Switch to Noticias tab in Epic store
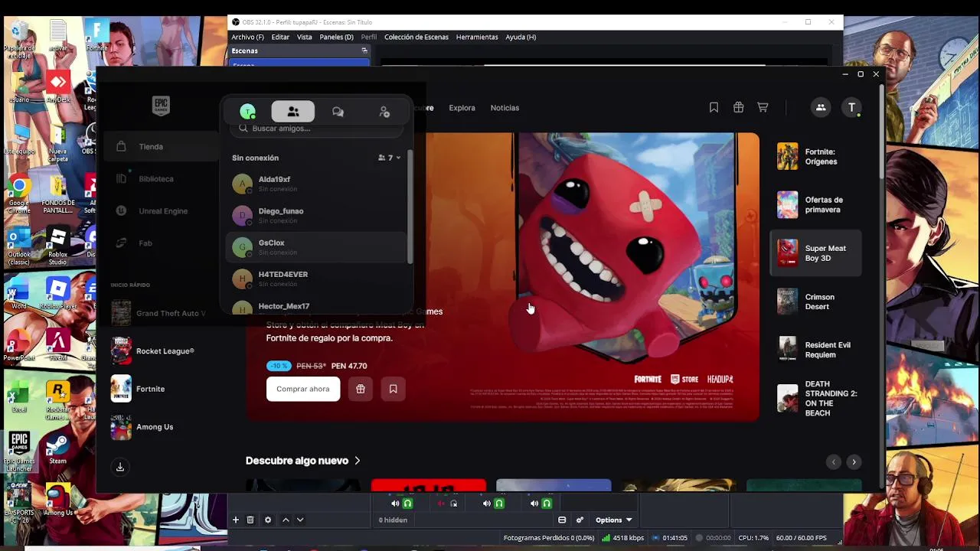The height and width of the screenshot is (551, 980). pos(505,108)
